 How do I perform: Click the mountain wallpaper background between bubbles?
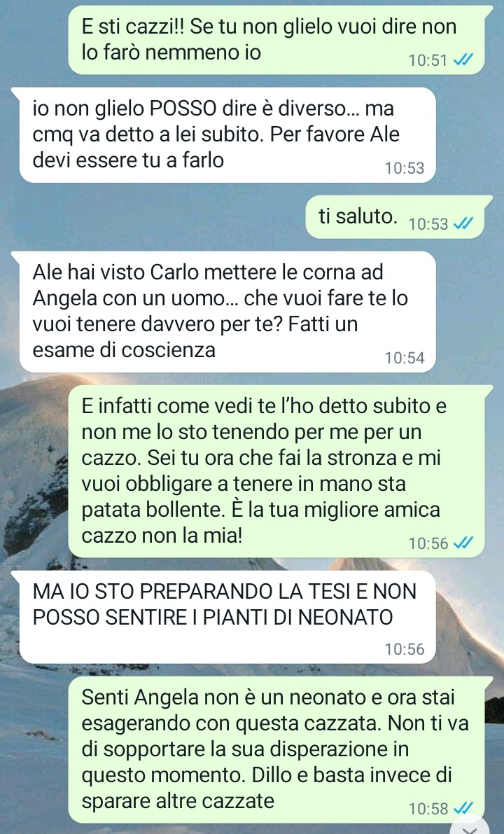160,218
